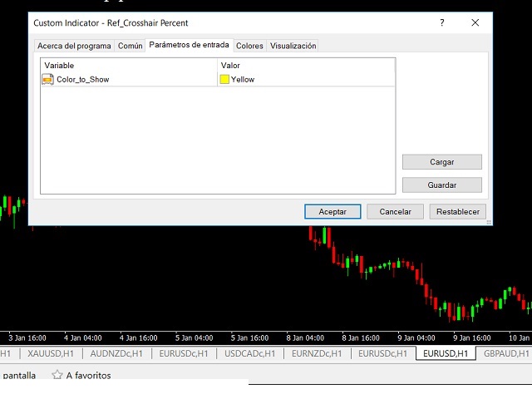
Task: Click the favorites star icon
Action: (57, 375)
